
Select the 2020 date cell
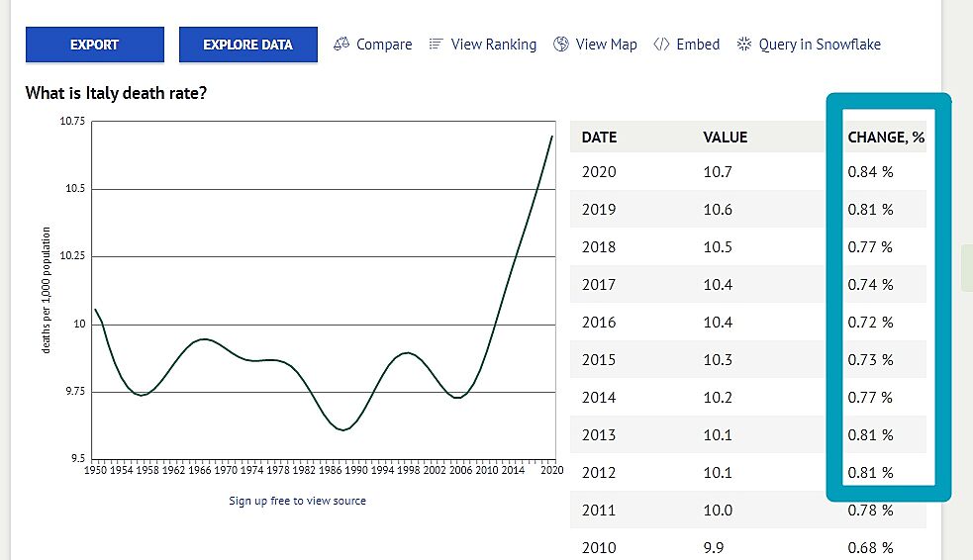point(599,172)
